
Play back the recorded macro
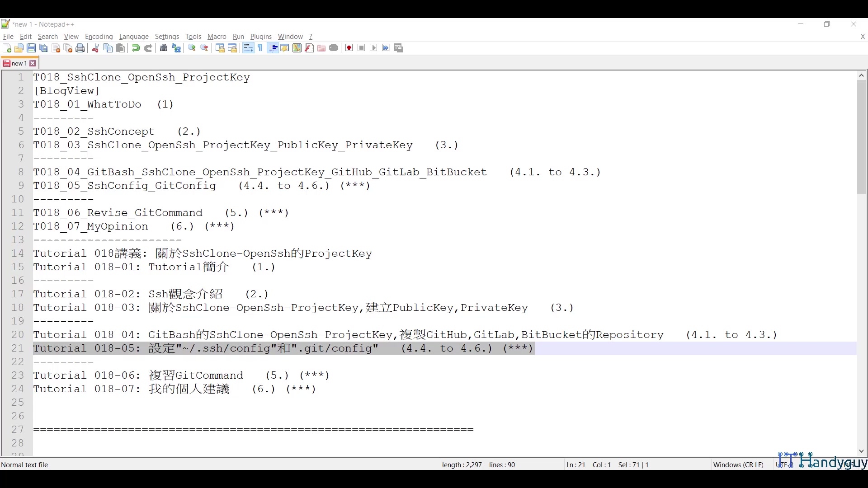point(374,48)
